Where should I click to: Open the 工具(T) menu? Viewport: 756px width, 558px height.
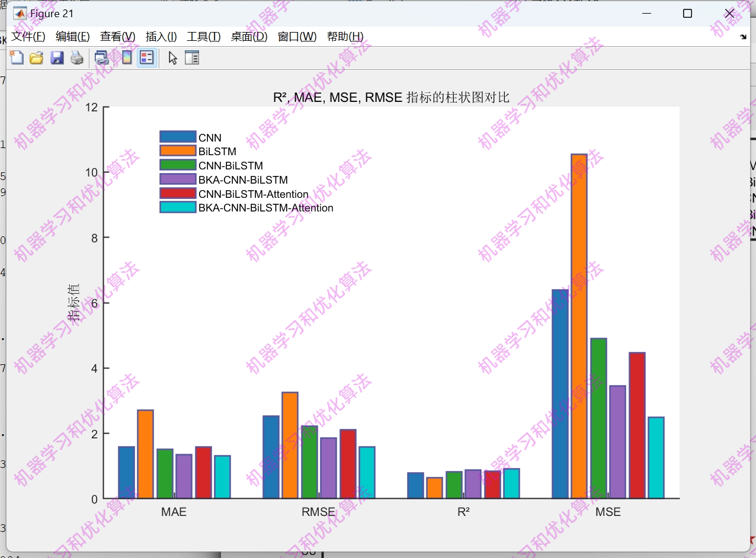click(x=204, y=37)
